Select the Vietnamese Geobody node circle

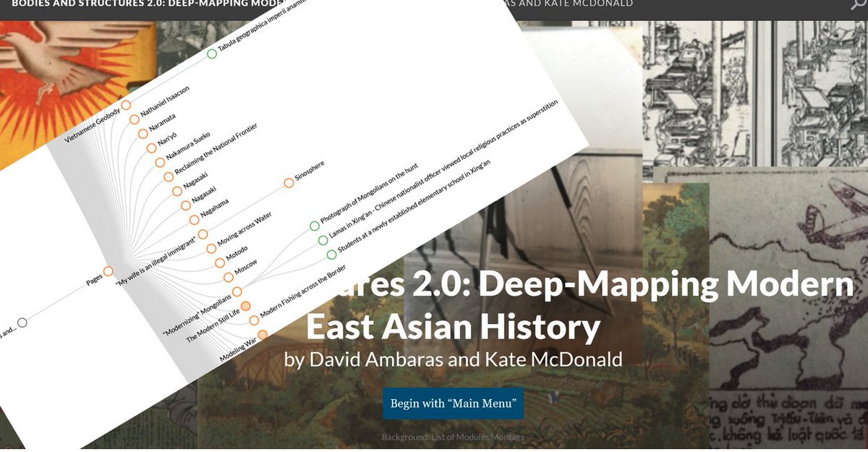[x=126, y=105]
